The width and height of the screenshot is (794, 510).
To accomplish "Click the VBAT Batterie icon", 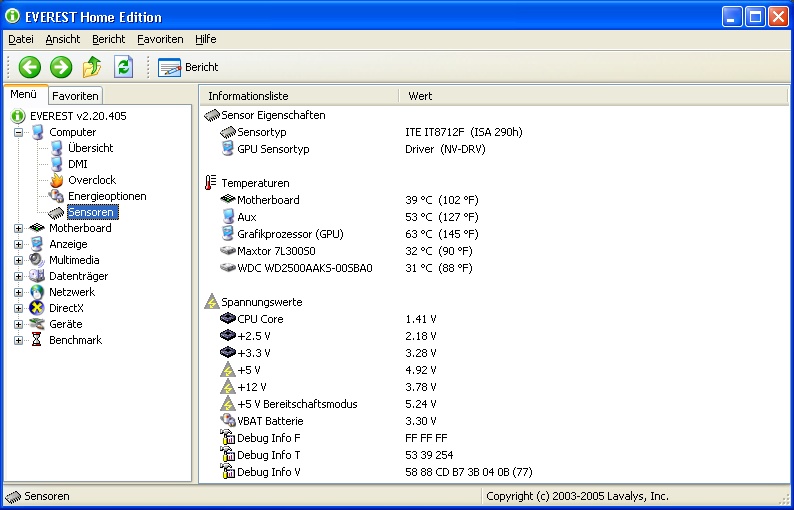I will [x=228, y=420].
